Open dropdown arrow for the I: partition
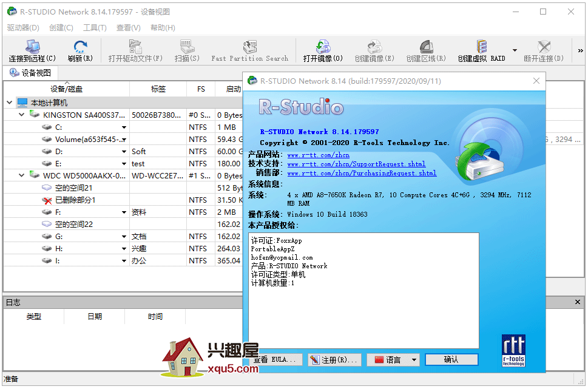The width and height of the screenshot is (588, 389). click(124, 261)
